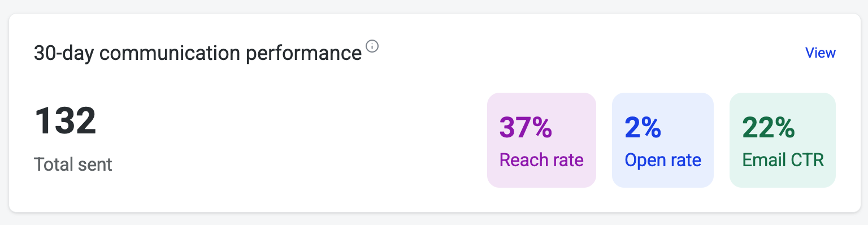Click the word "performance" in the heading
The image size is (868, 225).
[x=304, y=54]
